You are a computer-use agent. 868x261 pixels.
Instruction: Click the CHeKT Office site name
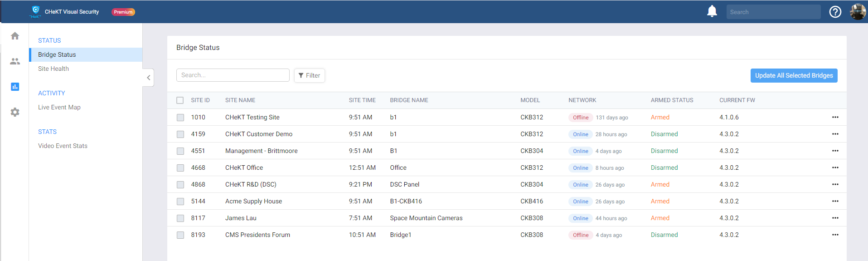(x=244, y=167)
